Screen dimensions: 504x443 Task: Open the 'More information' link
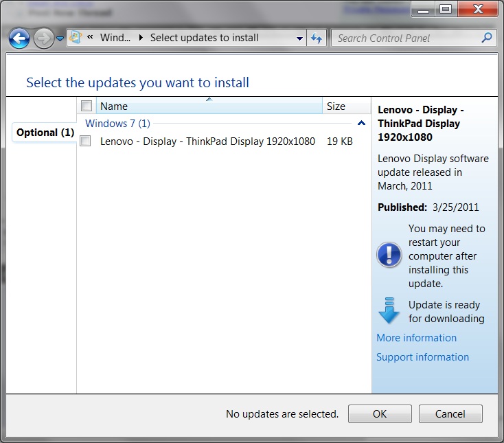[416, 338]
